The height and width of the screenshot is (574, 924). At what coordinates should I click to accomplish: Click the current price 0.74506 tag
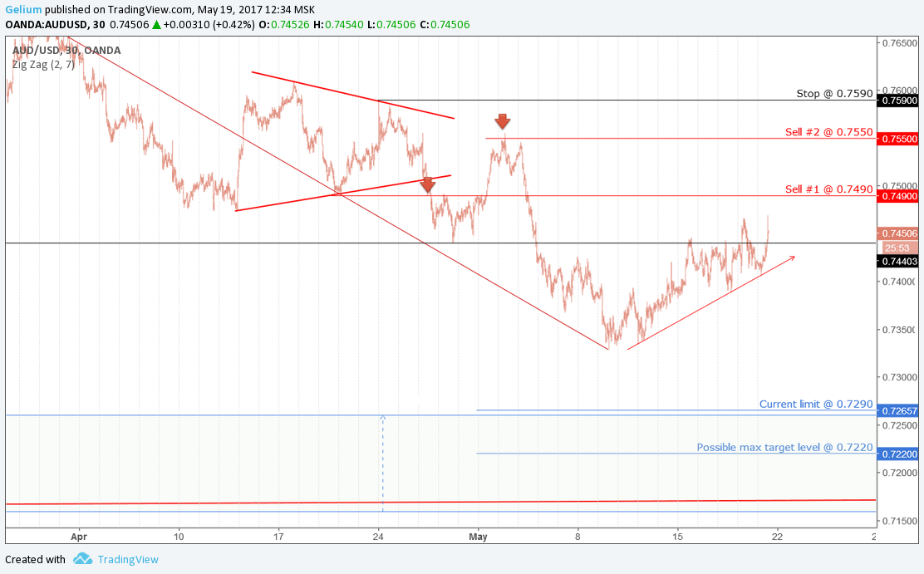898,233
